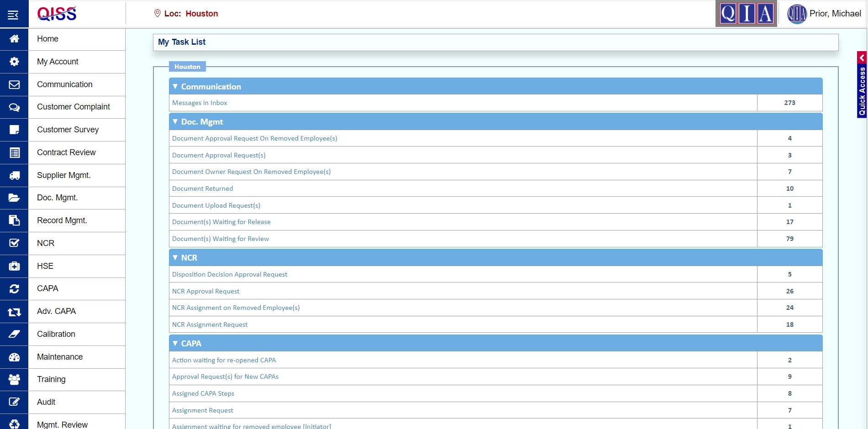Open Doc. Mgmt. using the folder icon
The image size is (868, 429).
click(x=14, y=198)
